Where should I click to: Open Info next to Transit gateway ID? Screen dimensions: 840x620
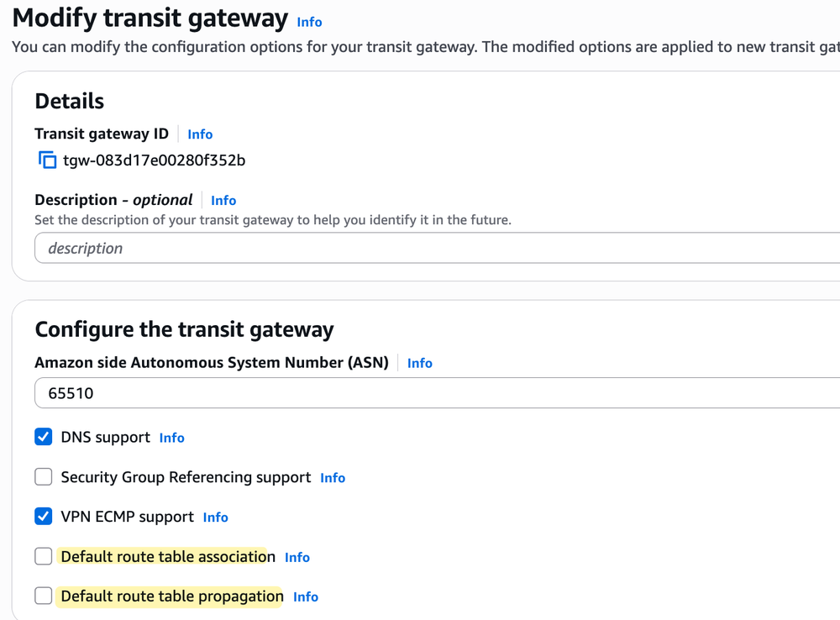tap(200, 134)
